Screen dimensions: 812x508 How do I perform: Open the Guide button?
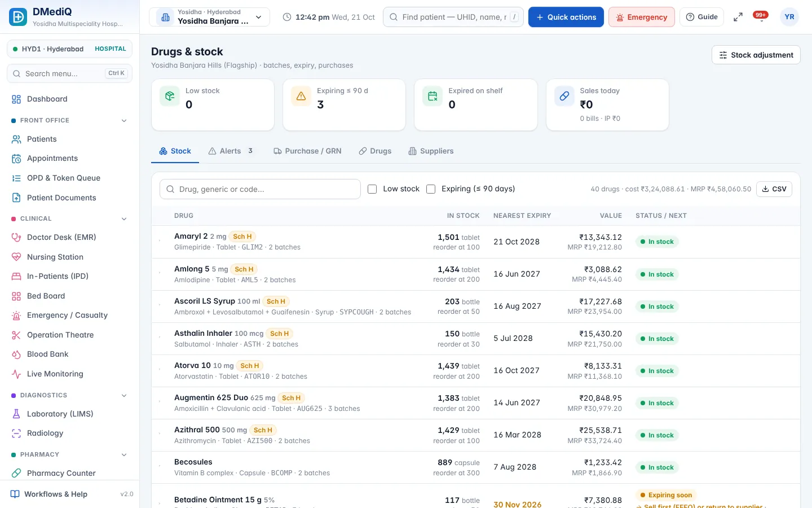tap(702, 17)
